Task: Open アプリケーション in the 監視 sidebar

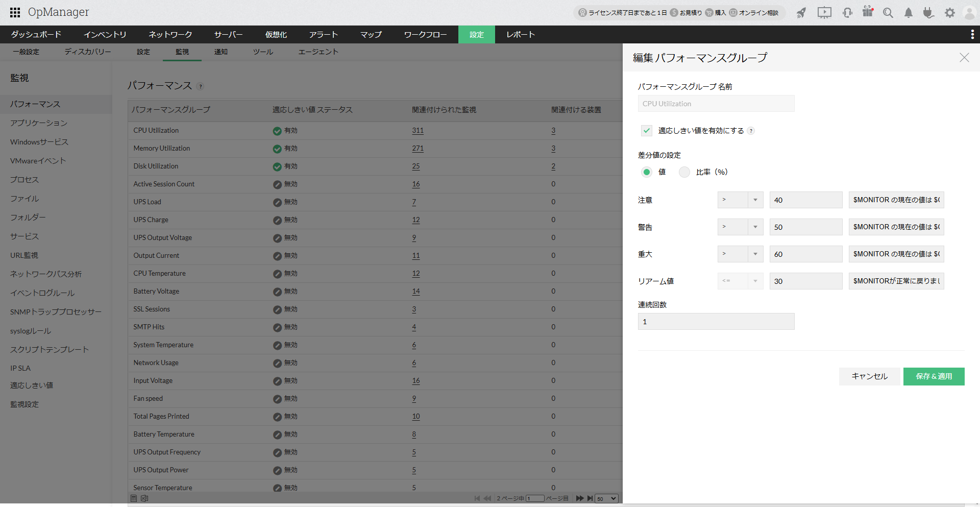Action: [x=39, y=123]
